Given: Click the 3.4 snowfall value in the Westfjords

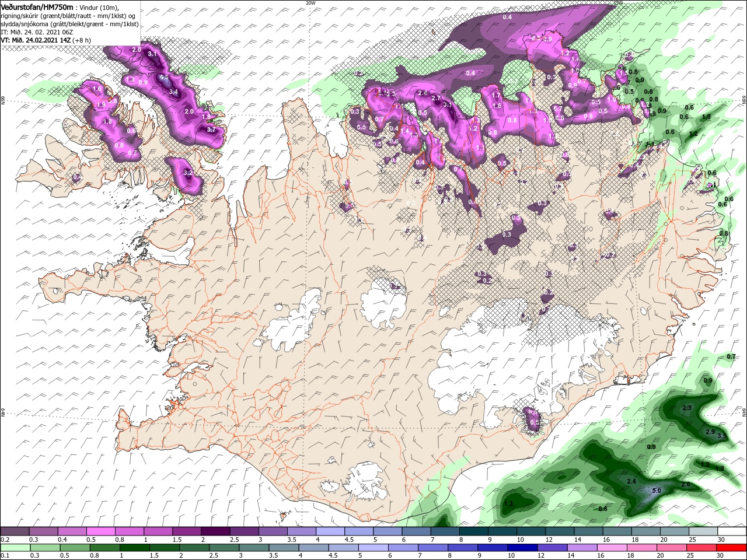Looking at the screenshot, I should pyautogui.click(x=173, y=92).
